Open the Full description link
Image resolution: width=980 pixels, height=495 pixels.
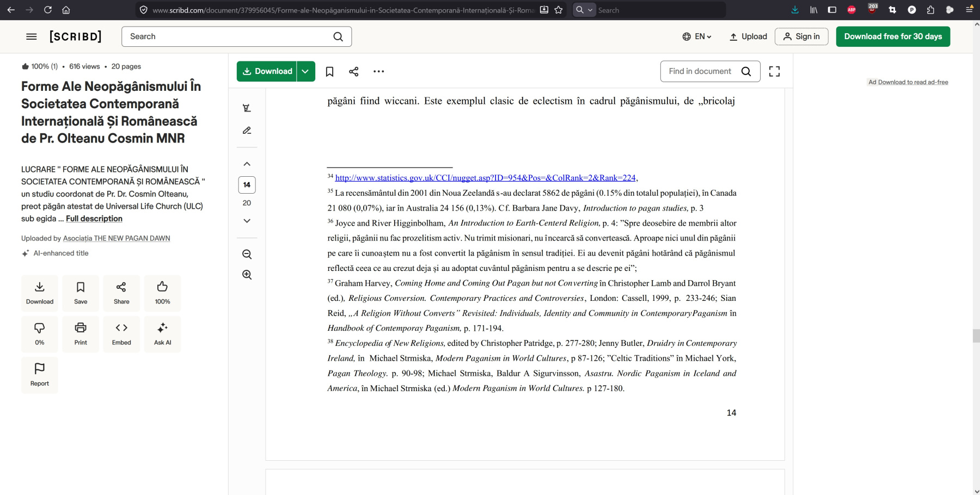tap(94, 219)
